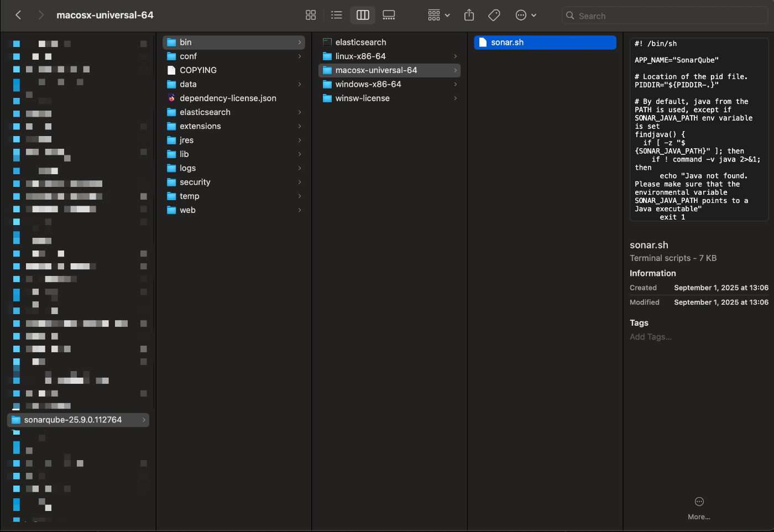The height and width of the screenshot is (532, 774).
Task: Select the macosx-universal-64 folder
Action: 389,70
